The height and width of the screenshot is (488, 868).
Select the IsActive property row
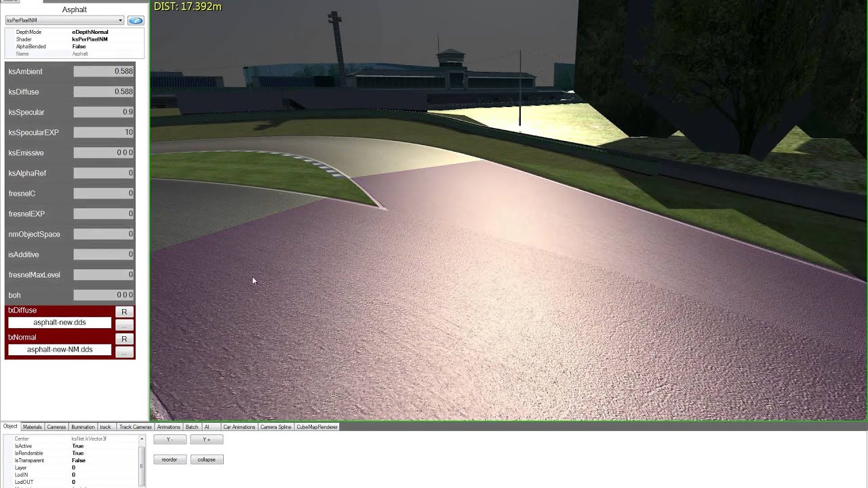(71, 446)
